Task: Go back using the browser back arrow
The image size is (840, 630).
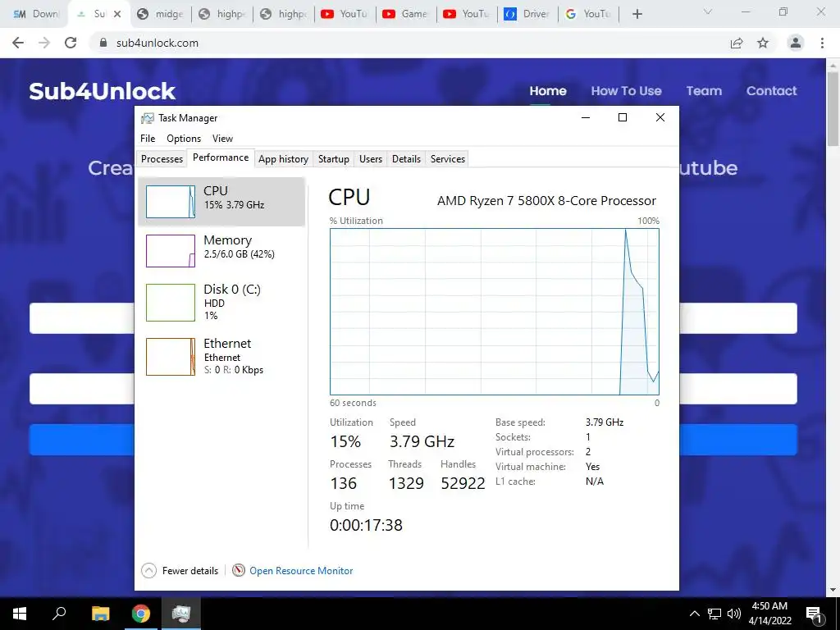Action: coord(18,43)
